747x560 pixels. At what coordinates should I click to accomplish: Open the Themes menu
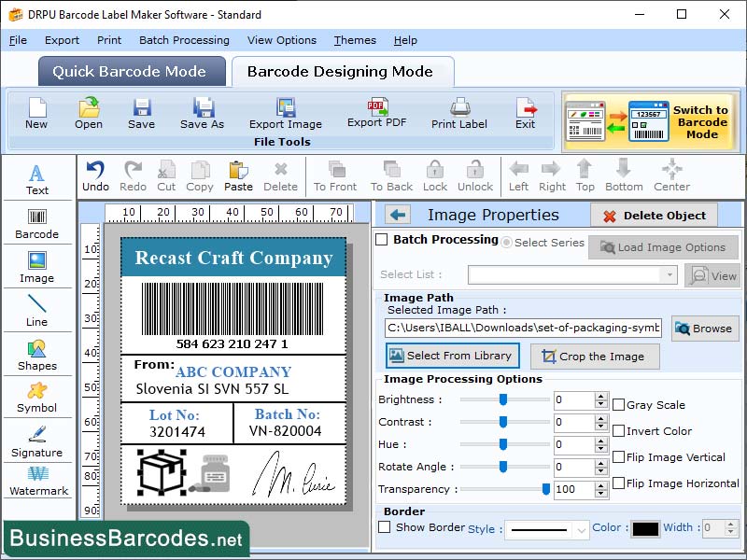355,40
